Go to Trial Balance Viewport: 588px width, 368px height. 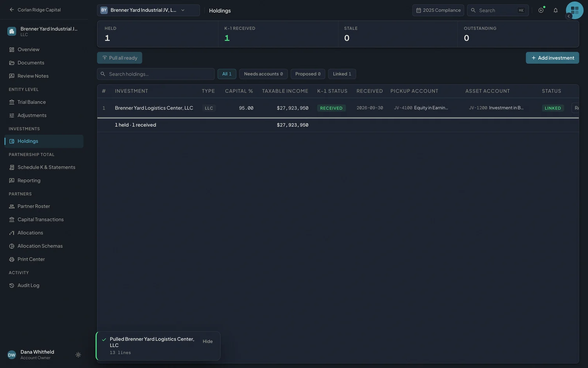click(44, 102)
